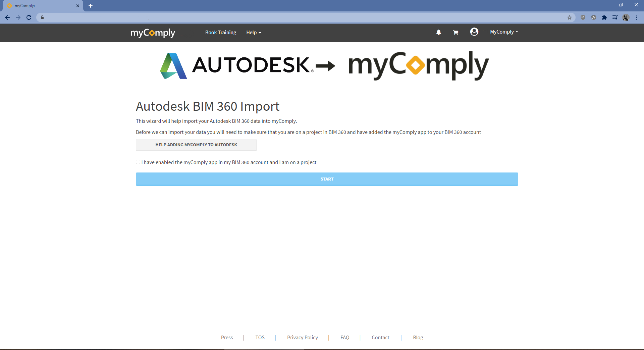
Task: View site security lock info
Action: (x=42, y=17)
